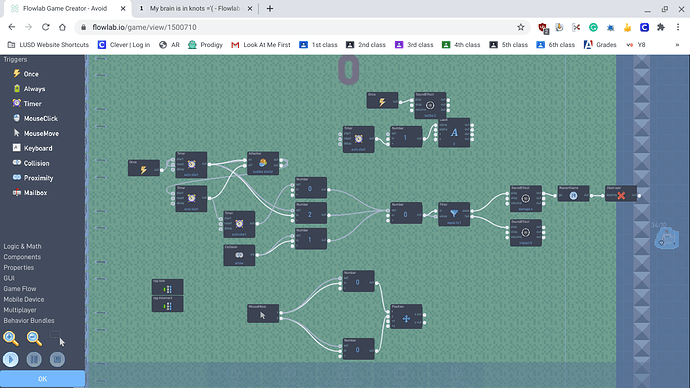Choose the Collision trigger
The image size is (690, 388).
click(31, 163)
